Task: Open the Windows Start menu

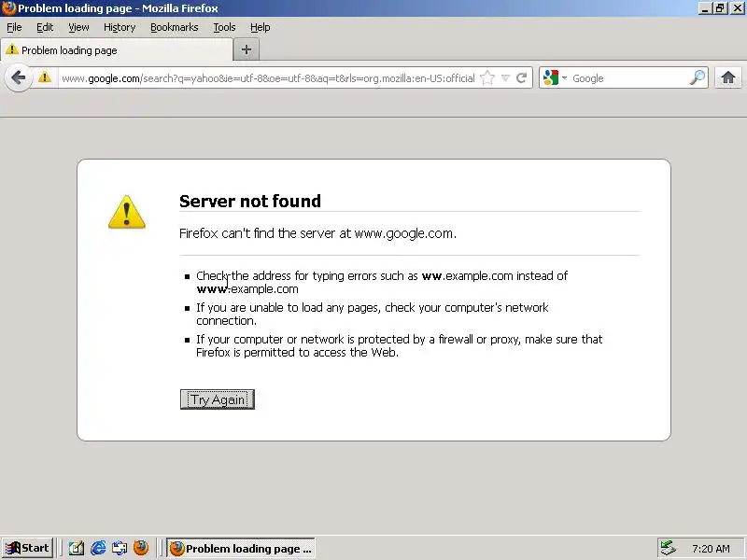Action: point(28,548)
